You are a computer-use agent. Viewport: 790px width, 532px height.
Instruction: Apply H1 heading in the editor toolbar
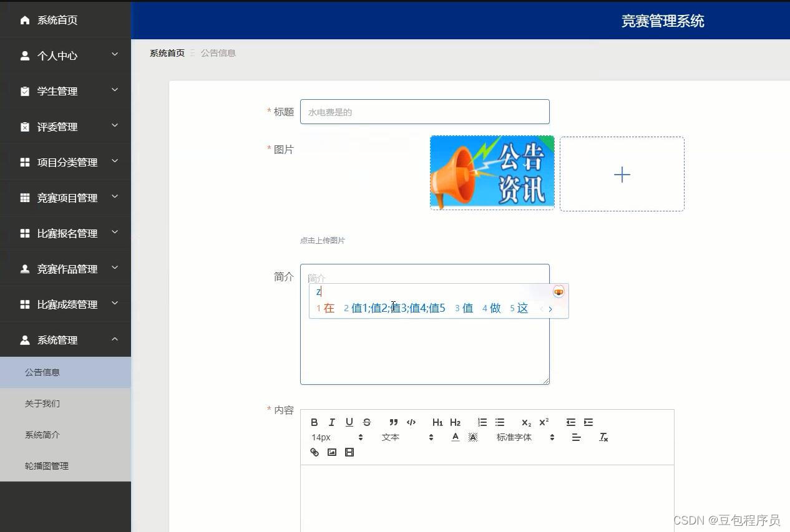437,422
